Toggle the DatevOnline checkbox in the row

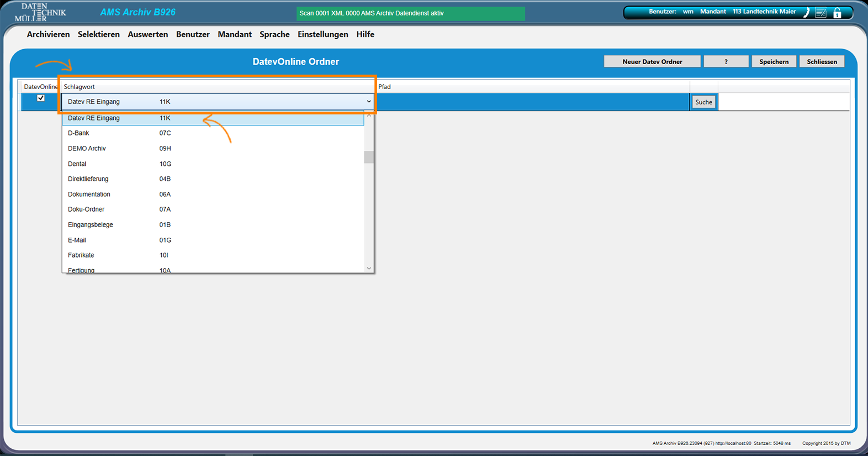tap(41, 98)
